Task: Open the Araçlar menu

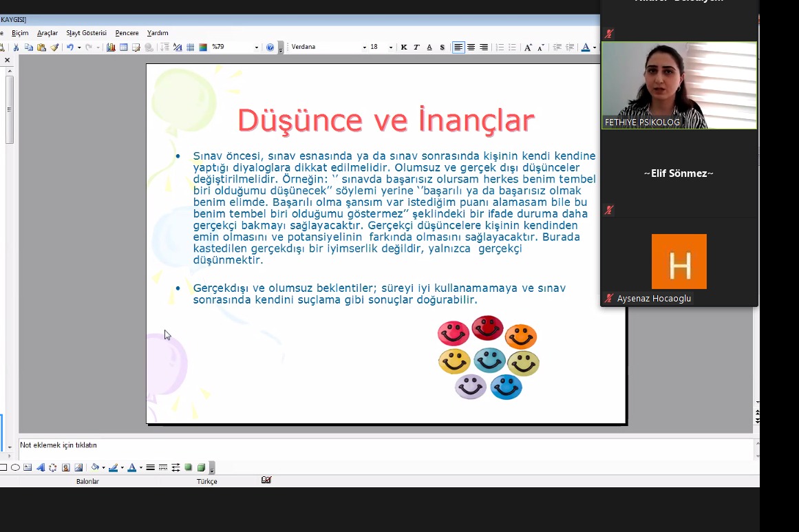Action: tap(47, 32)
